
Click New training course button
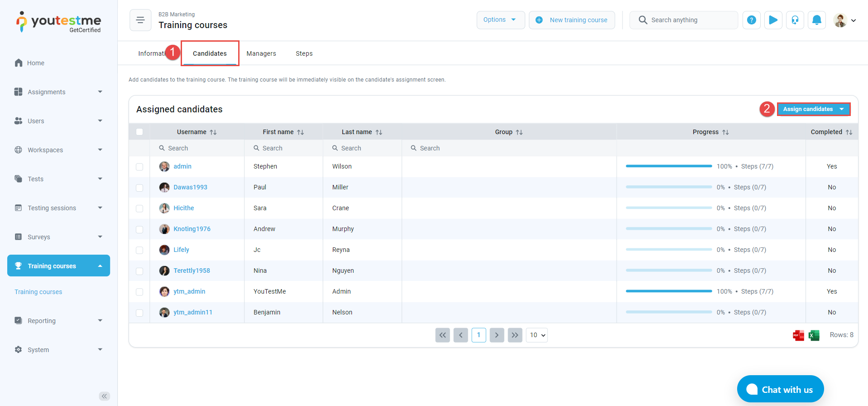point(571,20)
